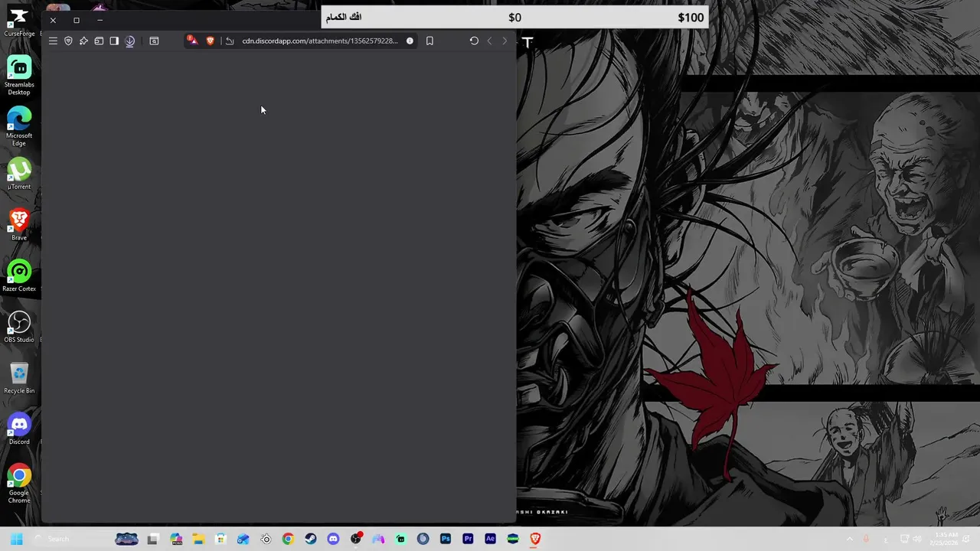The image size is (980, 551).
Task: Open Discord from the taskbar
Action: pyautogui.click(x=333, y=539)
